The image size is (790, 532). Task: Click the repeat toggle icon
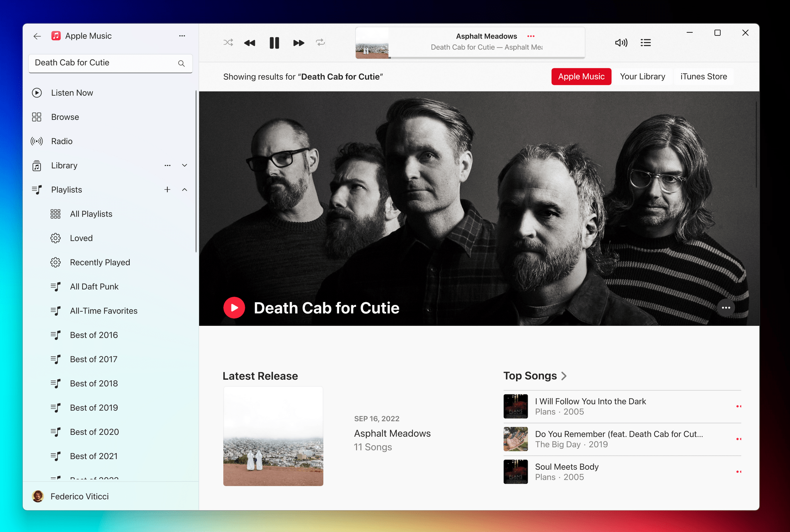point(320,42)
